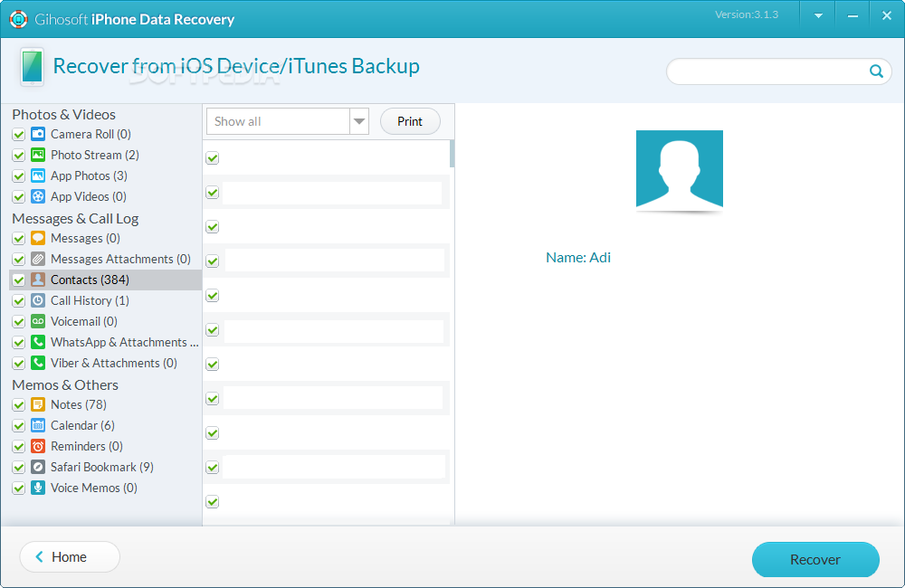Click the iPhone device icon in header
This screenshot has width=905, height=588.
[x=33, y=67]
